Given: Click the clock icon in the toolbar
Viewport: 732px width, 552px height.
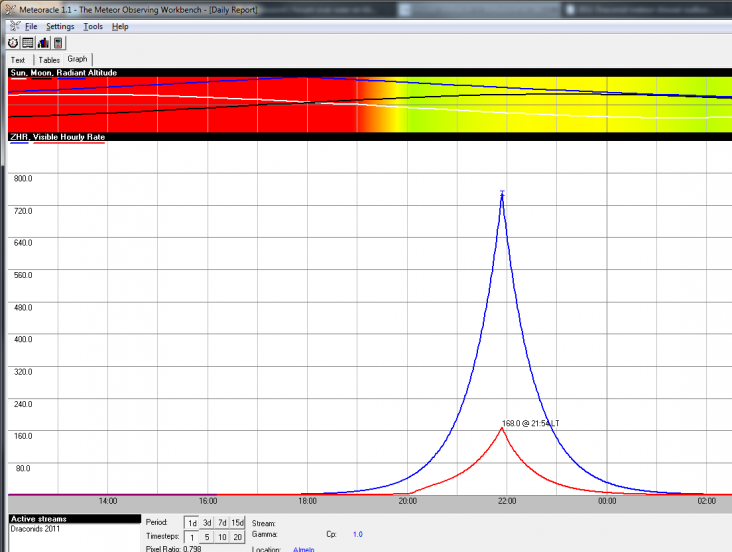Looking at the screenshot, I should click(13, 43).
